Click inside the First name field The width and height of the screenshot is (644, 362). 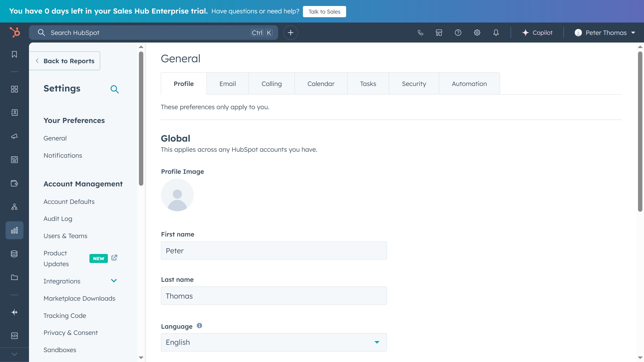click(274, 251)
